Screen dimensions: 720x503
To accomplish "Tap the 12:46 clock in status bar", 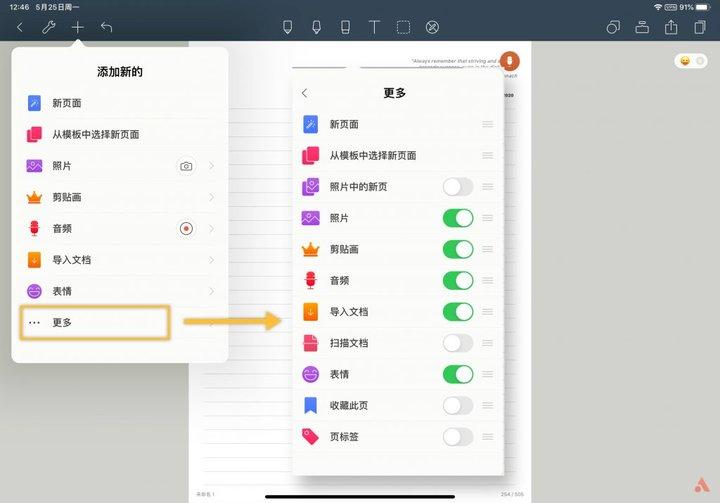I will pyautogui.click(x=19, y=7).
